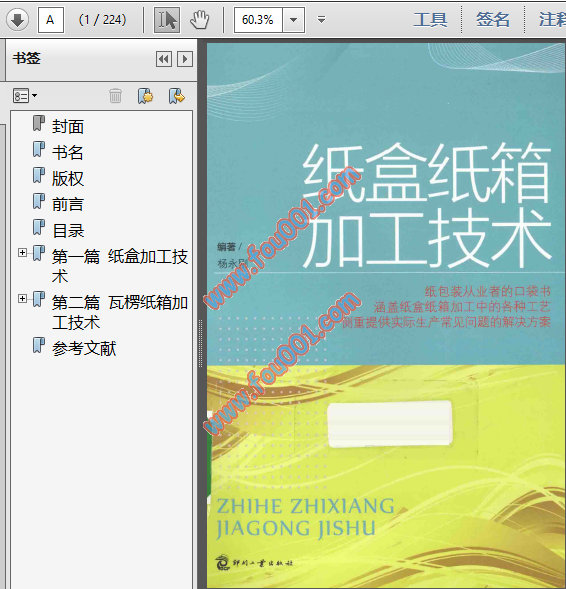Select the Hand pan tool
The height and width of the screenshot is (589, 566).
[199, 20]
